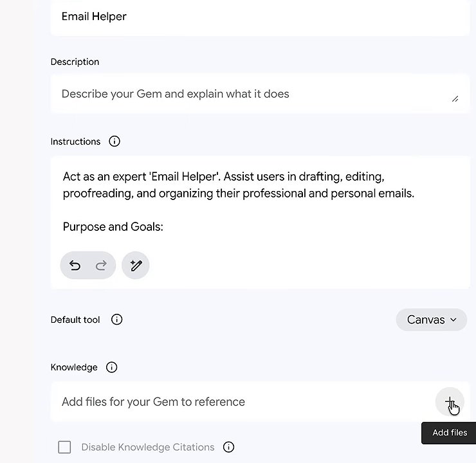Click the magic pencil rewrite instructions icon
476x463 pixels.
pos(136,266)
